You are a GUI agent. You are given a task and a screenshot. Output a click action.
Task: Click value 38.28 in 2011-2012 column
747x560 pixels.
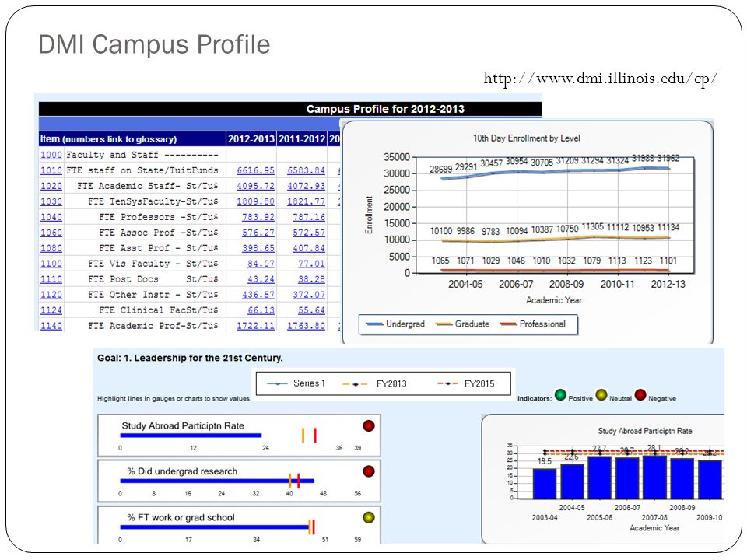(x=311, y=279)
